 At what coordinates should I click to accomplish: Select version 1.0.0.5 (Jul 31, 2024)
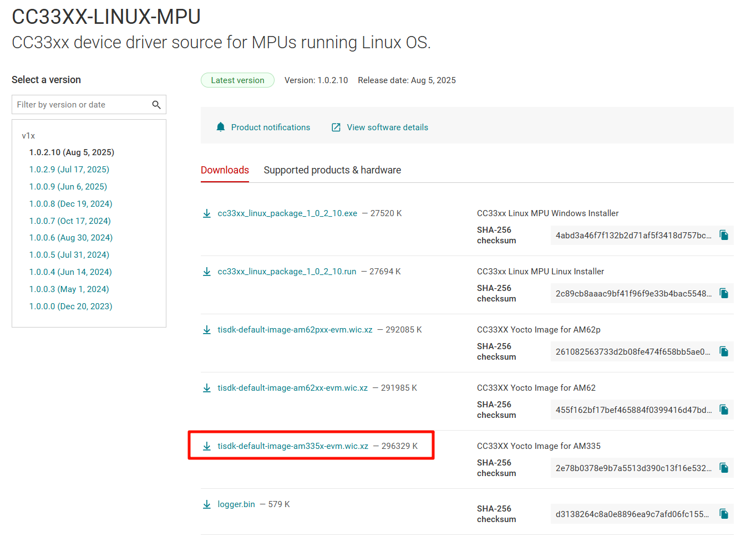click(x=69, y=255)
